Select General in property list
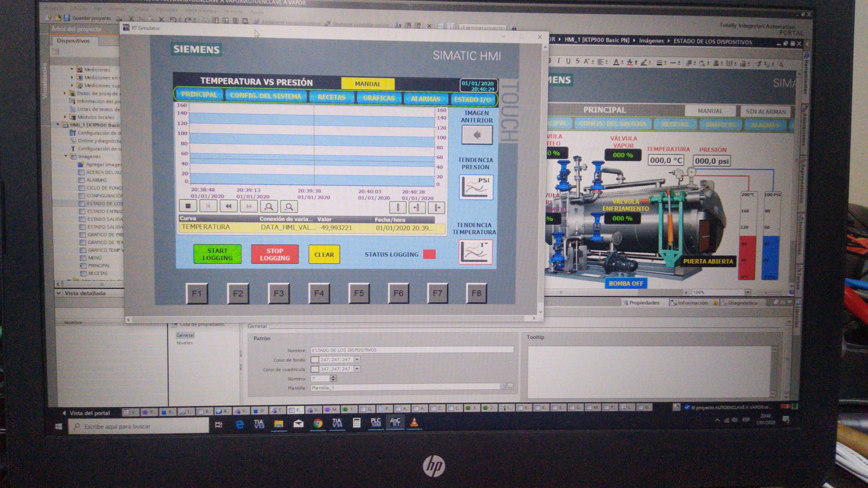This screenshot has height=488, width=868. click(x=185, y=335)
